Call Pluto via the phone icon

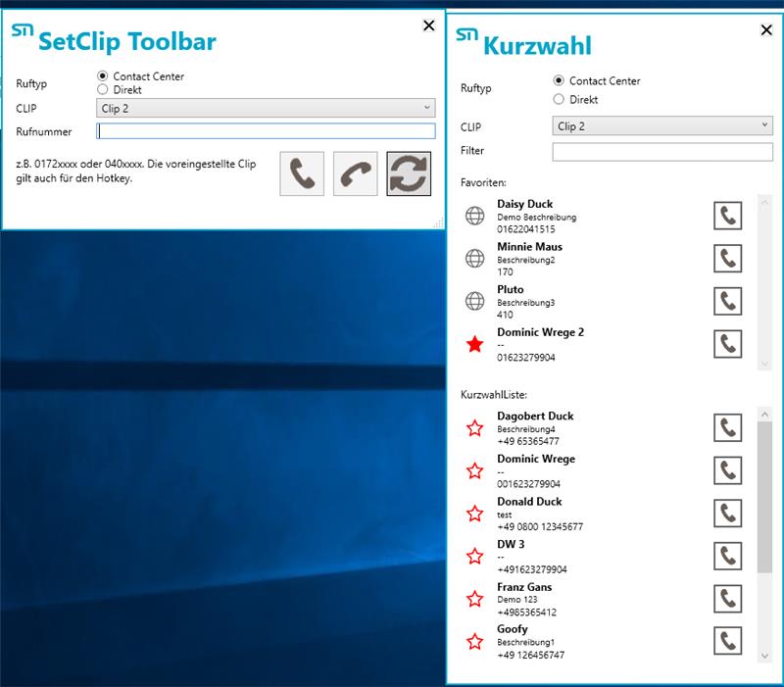click(x=727, y=301)
